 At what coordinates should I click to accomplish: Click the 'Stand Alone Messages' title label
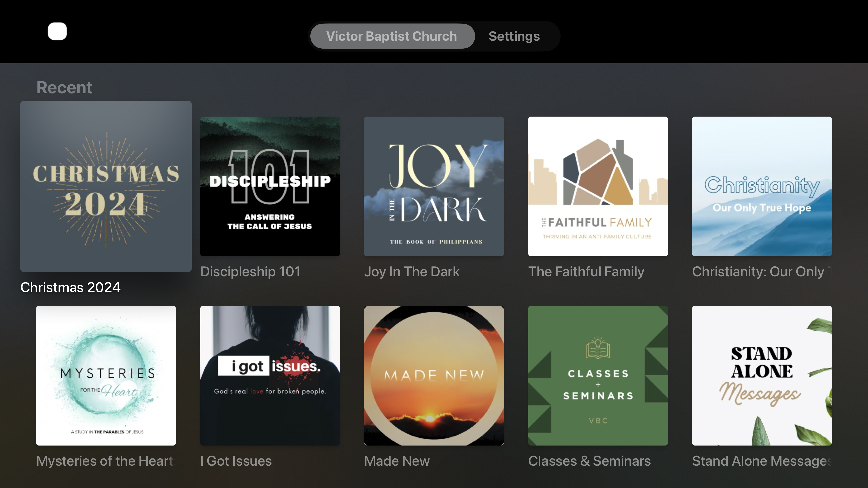762,461
